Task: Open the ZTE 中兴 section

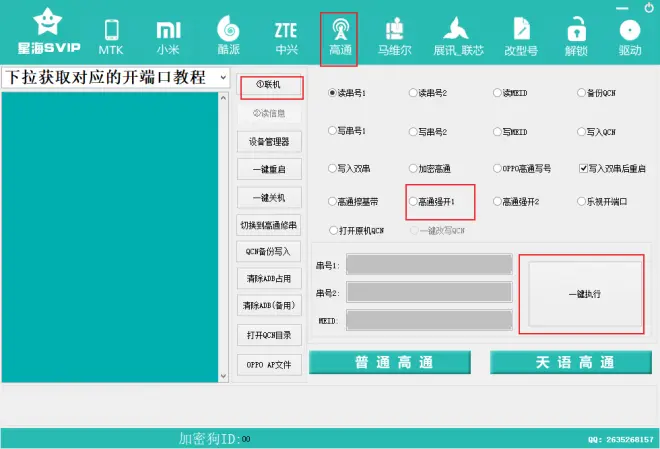Action: (x=286, y=38)
